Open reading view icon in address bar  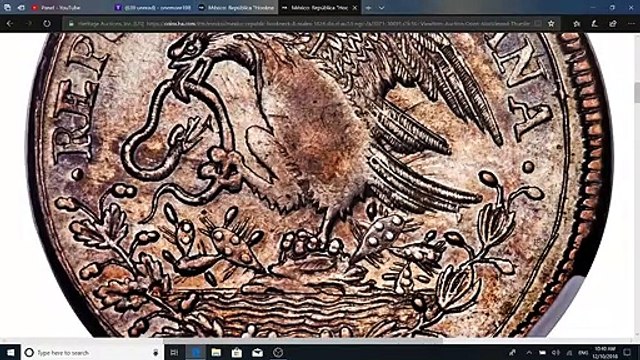pyautogui.click(x=538, y=24)
